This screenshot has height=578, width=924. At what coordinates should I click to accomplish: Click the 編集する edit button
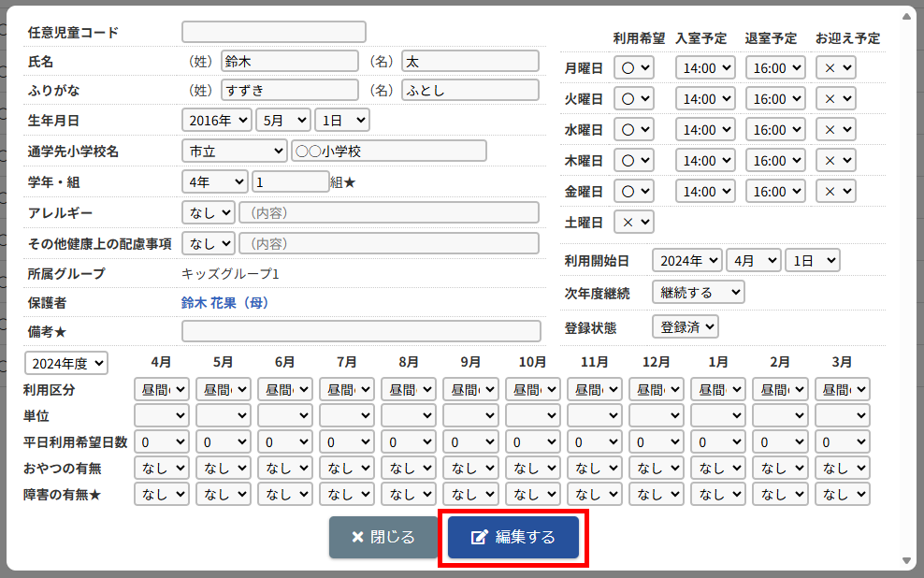pyautogui.click(x=513, y=537)
